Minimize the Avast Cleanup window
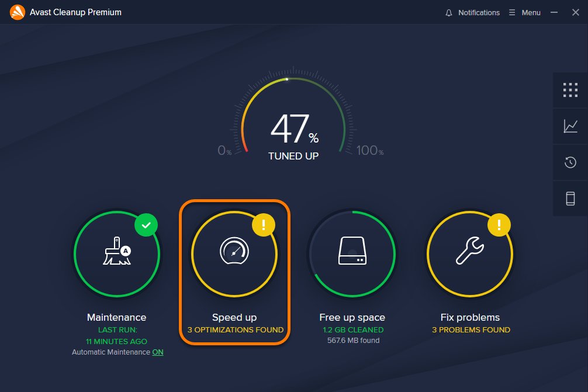The image size is (588, 392). click(x=554, y=12)
